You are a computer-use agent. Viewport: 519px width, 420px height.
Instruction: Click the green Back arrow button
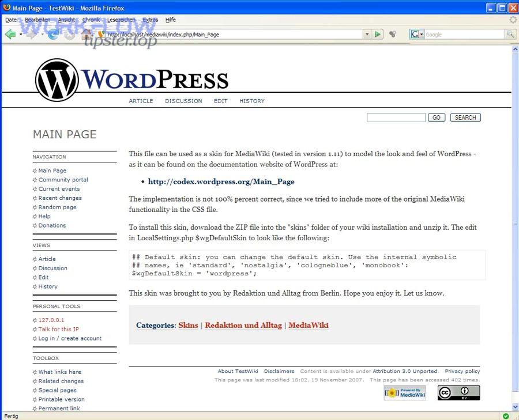(x=10, y=34)
